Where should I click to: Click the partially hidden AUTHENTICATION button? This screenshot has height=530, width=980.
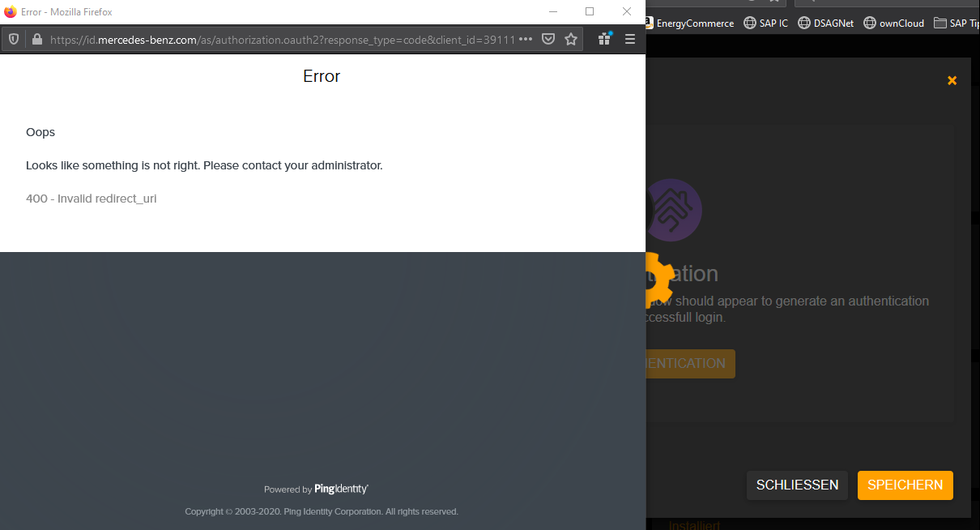(690, 364)
